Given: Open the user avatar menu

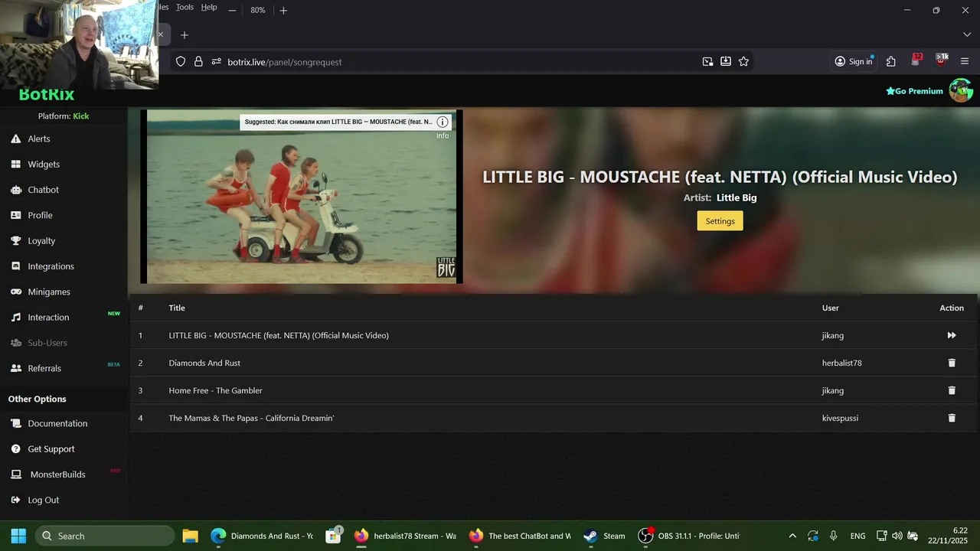Looking at the screenshot, I should tap(961, 90).
